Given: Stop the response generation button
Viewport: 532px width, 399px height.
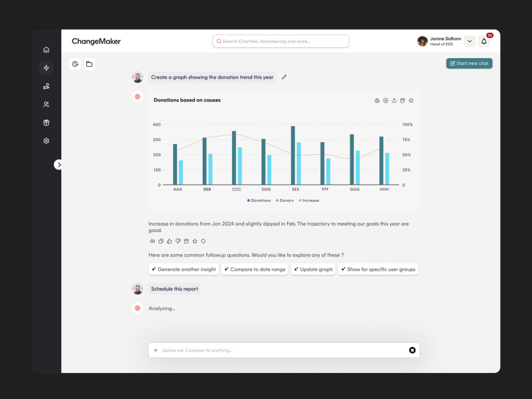Looking at the screenshot, I should [412, 350].
